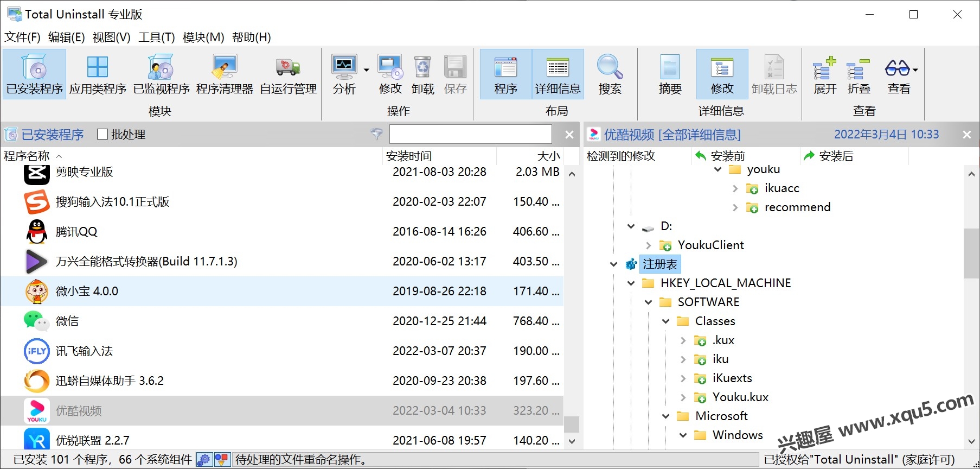Open the 搜索 magnifier tool
The width and height of the screenshot is (980, 469).
tap(610, 74)
